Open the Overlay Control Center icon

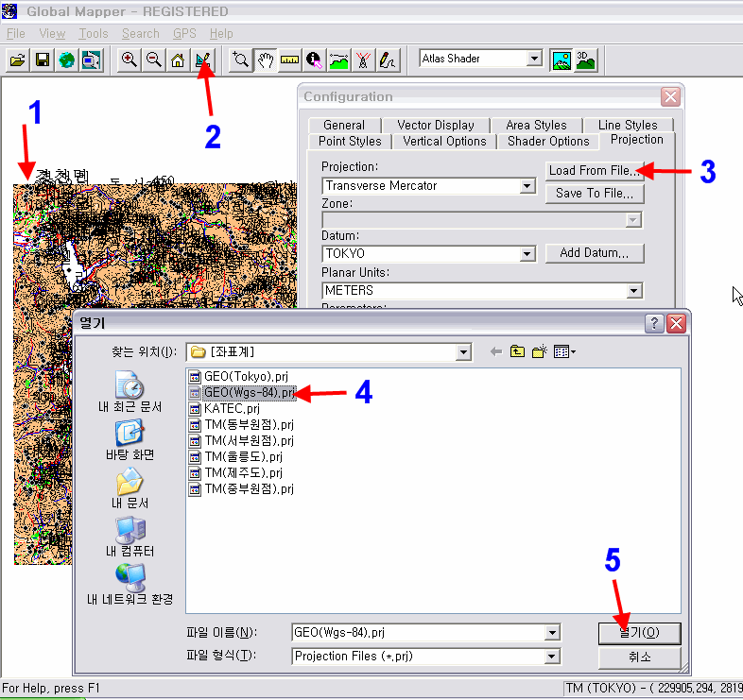pos(91,60)
